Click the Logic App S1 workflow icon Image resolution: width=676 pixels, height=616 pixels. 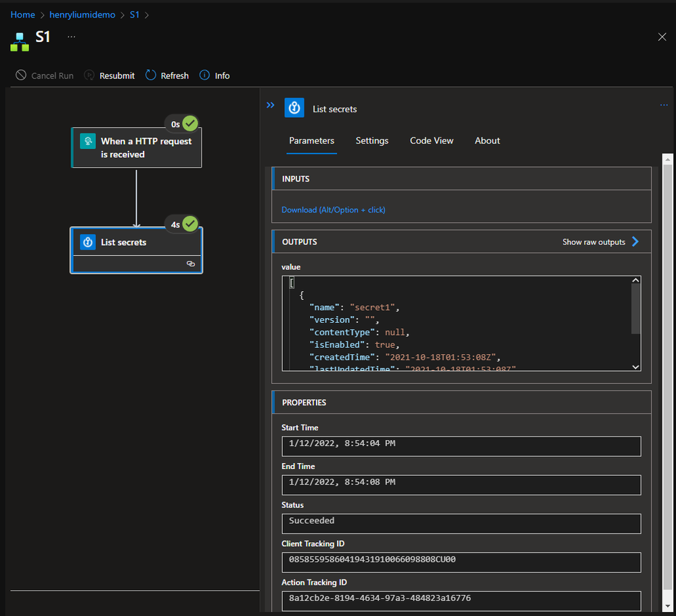tap(20, 41)
